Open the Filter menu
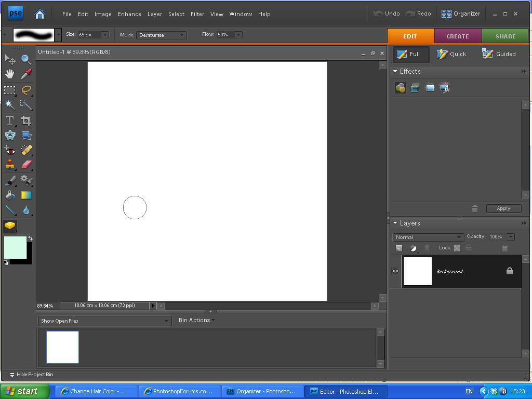The image size is (532, 399). 197,14
